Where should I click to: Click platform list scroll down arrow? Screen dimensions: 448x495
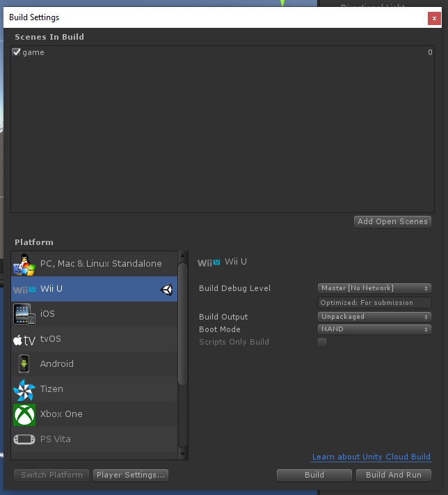(182, 455)
